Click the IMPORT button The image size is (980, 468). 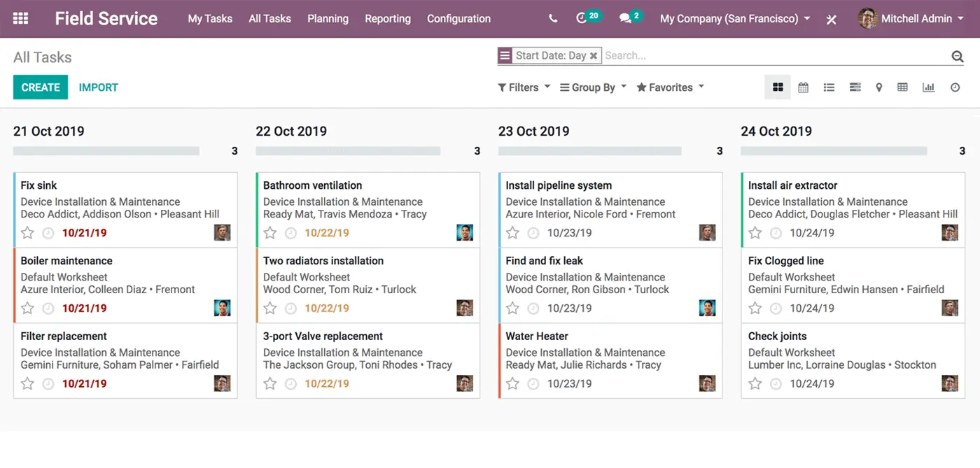point(98,87)
